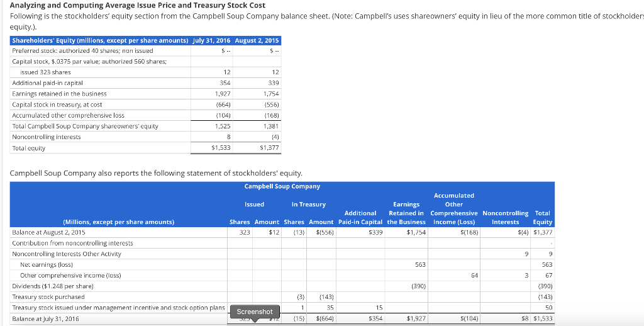Image resolution: width=644 pixels, height=326 pixels.
Task: Click the 'Issued' column group header
Action: 254,205
